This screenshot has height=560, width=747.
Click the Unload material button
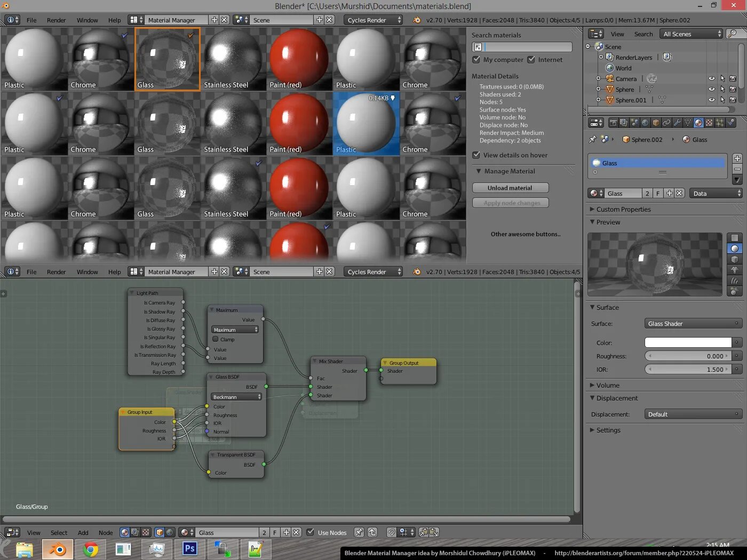click(510, 188)
